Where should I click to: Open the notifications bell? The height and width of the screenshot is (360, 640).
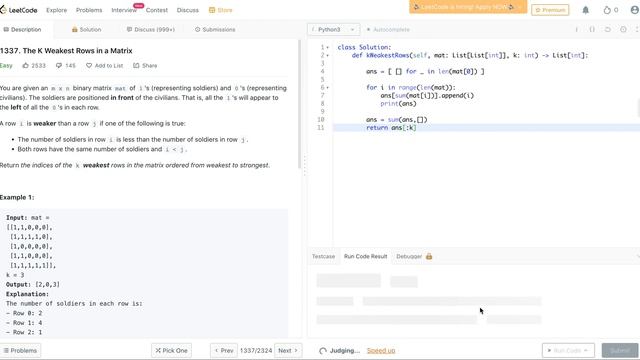coord(585,10)
